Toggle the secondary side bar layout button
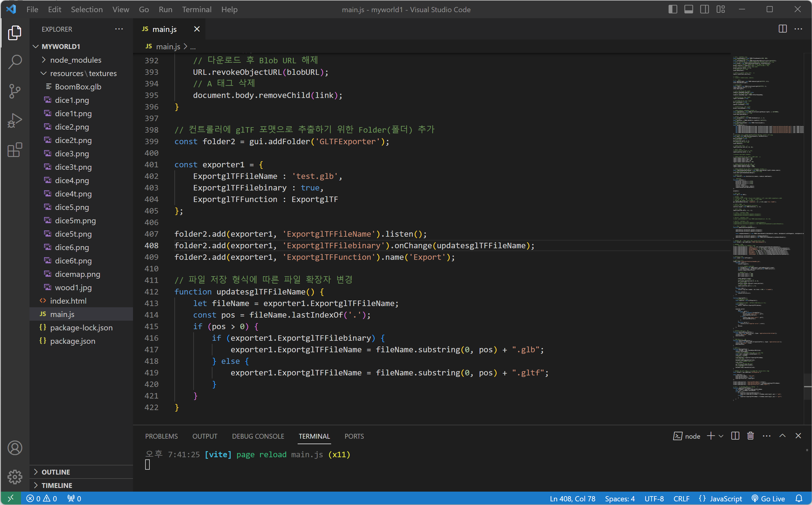Viewport: 812px width, 505px height. (704, 9)
